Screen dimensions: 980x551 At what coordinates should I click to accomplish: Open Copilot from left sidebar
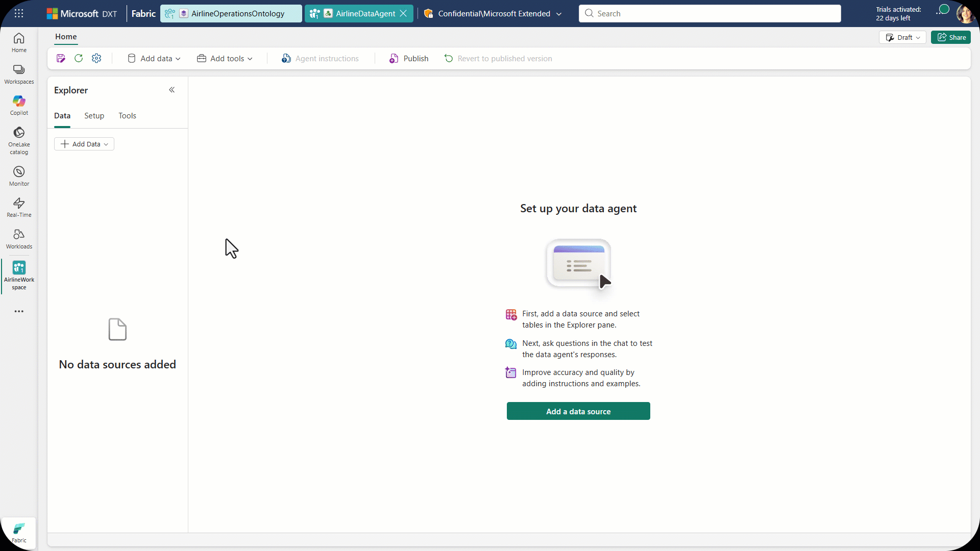pos(19,105)
